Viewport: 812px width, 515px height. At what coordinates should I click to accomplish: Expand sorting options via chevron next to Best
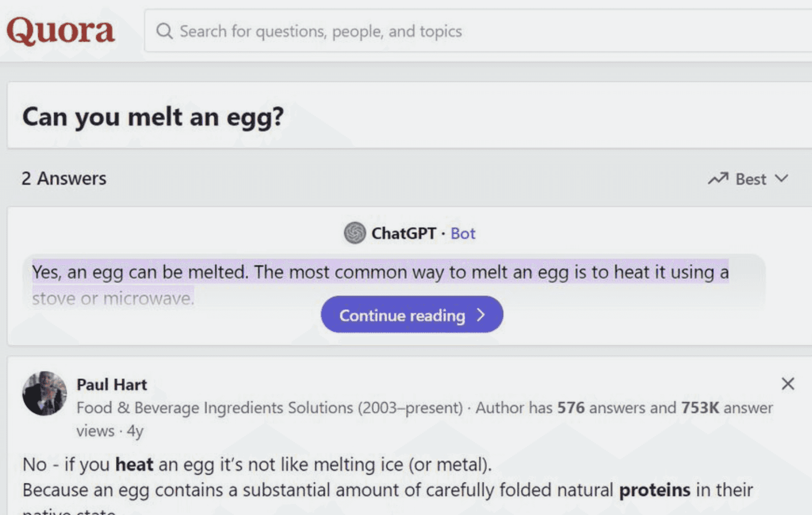[x=781, y=178]
